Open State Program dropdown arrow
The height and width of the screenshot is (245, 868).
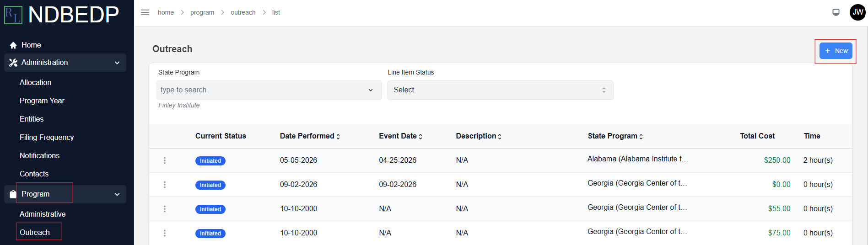pos(371,90)
